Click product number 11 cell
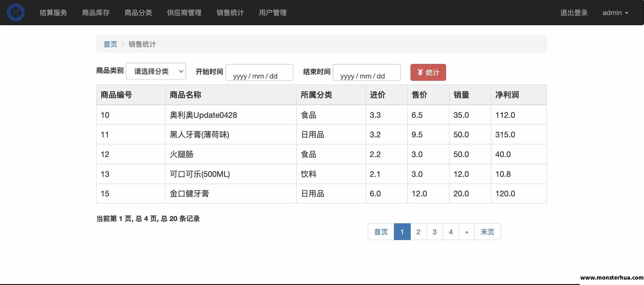 click(x=131, y=135)
